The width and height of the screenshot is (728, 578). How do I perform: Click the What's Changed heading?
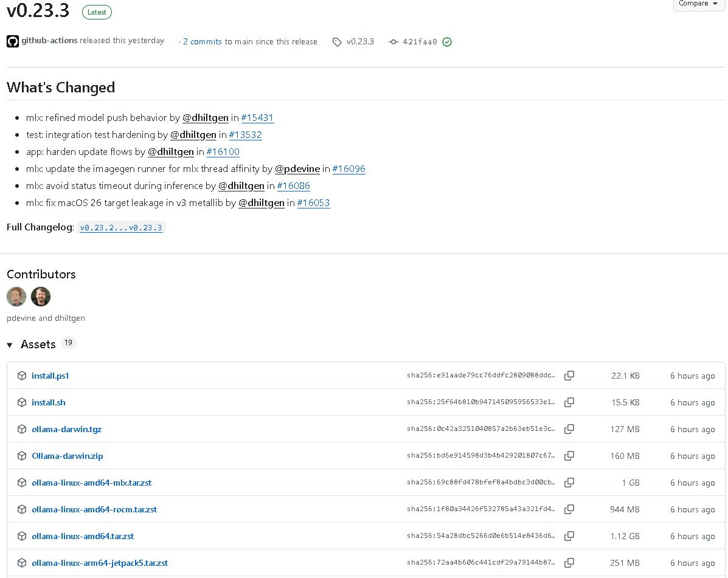pos(61,87)
